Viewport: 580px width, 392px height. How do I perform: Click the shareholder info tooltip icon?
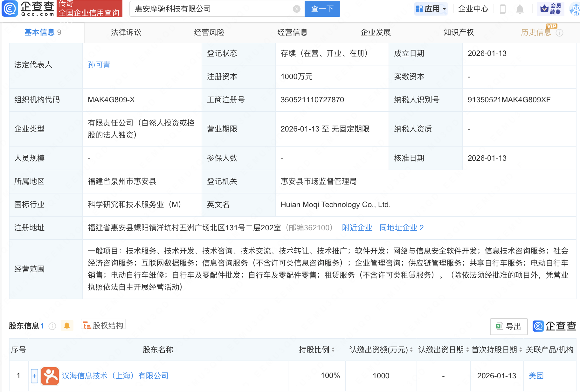52,326
